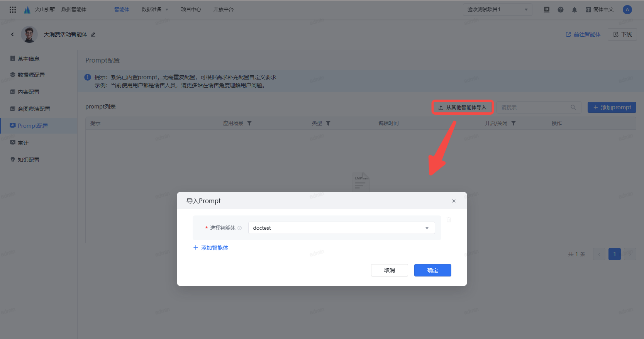Image resolution: width=644 pixels, height=339 pixels.
Task: Click the 下线 button
Action: click(x=622, y=34)
